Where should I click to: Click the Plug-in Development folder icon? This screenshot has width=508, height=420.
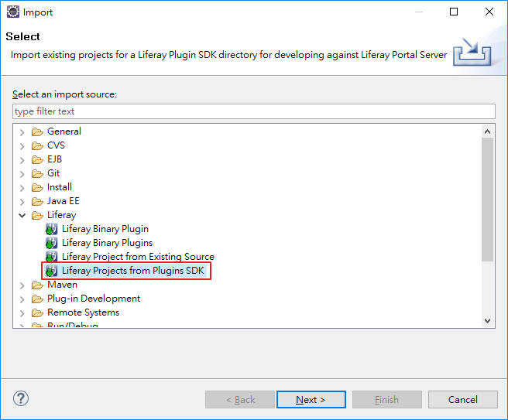tap(37, 299)
